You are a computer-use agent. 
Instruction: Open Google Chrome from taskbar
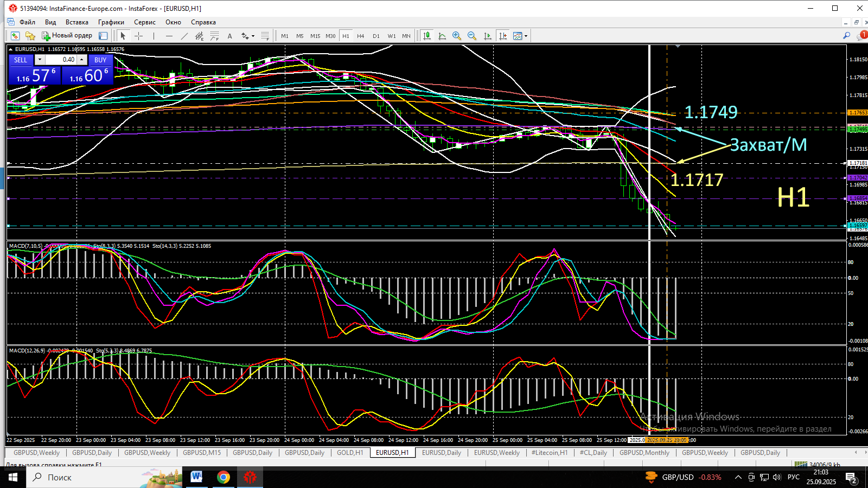223,477
